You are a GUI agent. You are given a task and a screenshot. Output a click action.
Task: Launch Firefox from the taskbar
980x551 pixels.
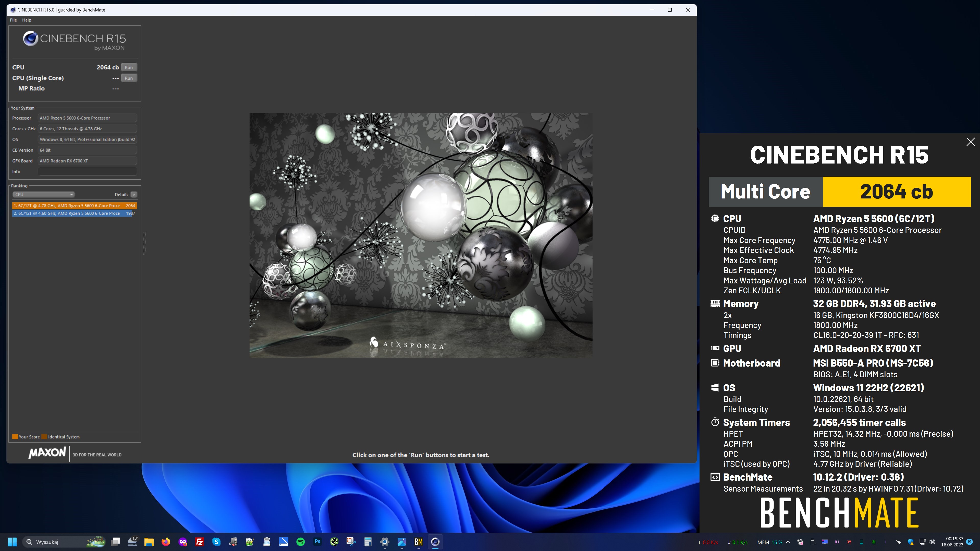(x=166, y=542)
